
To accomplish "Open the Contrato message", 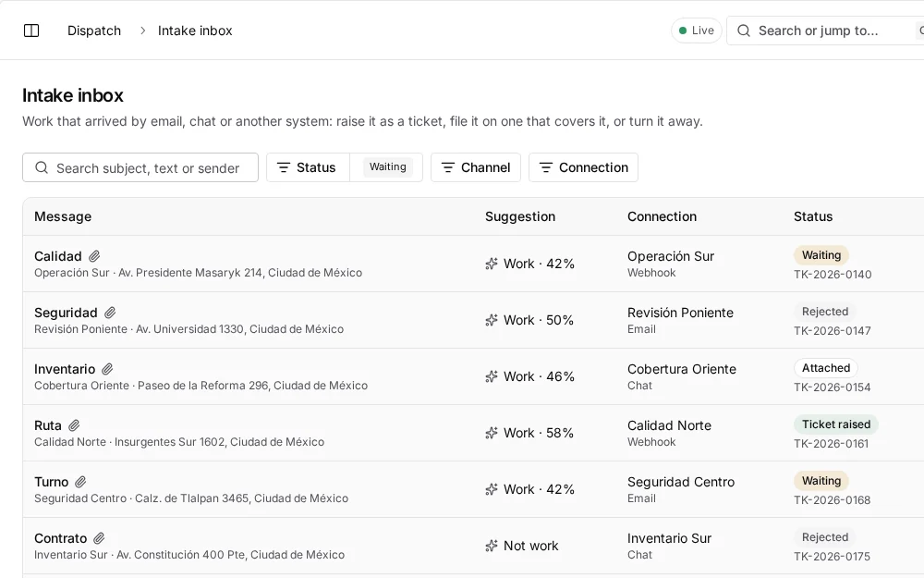I will click(x=61, y=538).
